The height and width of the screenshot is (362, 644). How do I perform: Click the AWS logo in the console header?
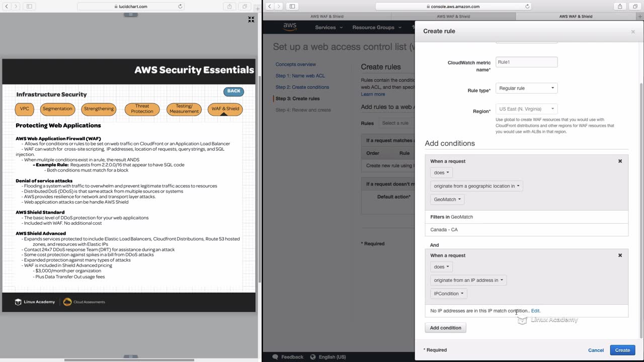(290, 27)
